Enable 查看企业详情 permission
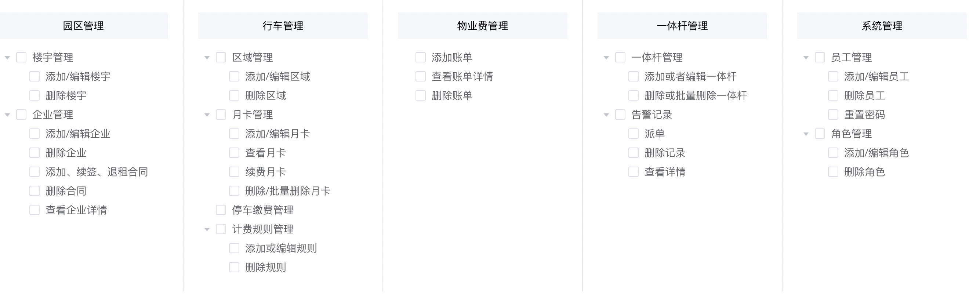This screenshot has height=298, width=980. (x=34, y=210)
